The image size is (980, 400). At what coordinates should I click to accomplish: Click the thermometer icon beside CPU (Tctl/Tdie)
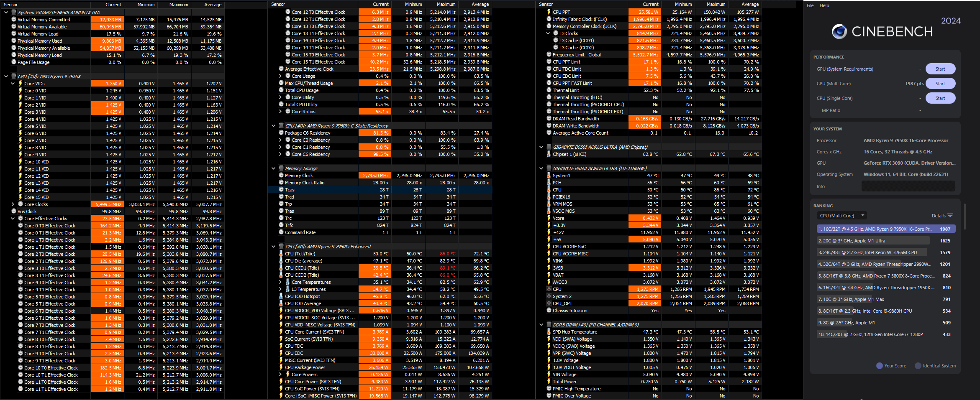[x=281, y=253]
